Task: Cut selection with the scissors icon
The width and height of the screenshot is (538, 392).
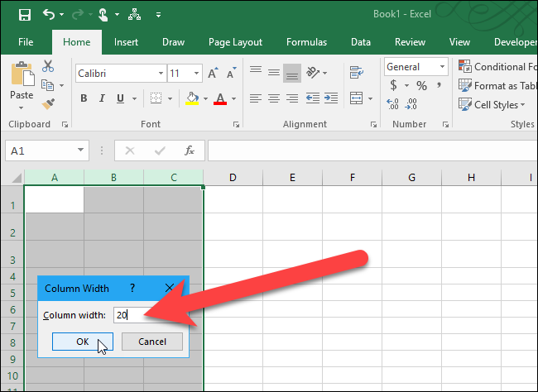Action: pos(48,66)
